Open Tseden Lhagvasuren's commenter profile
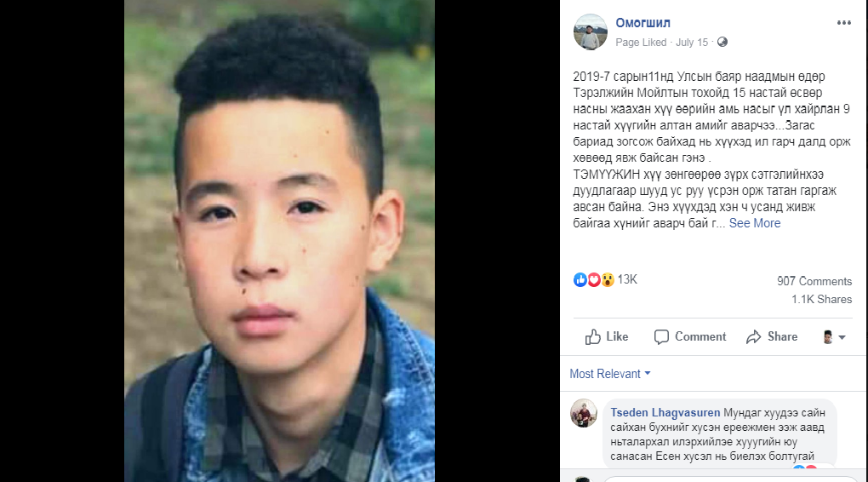The image size is (868, 482). tap(665, 413)
